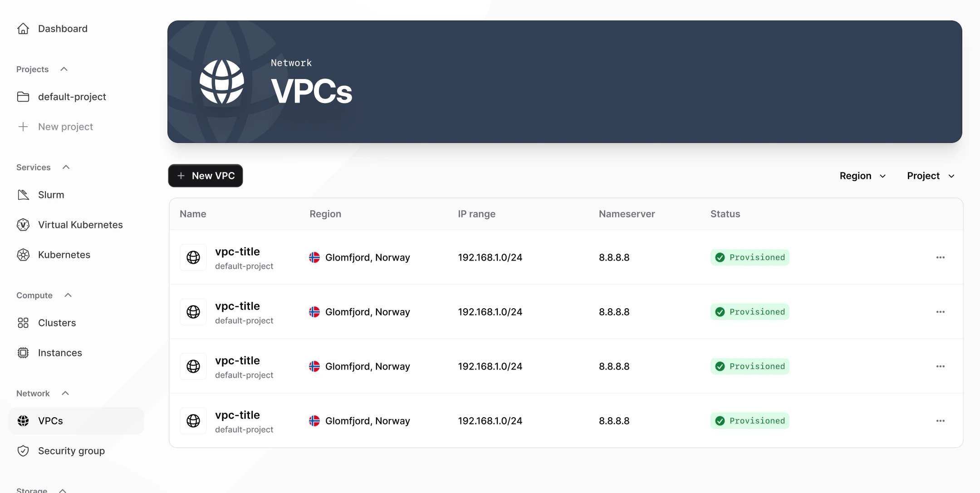Collapse the Network section

[x=65, y=393]
